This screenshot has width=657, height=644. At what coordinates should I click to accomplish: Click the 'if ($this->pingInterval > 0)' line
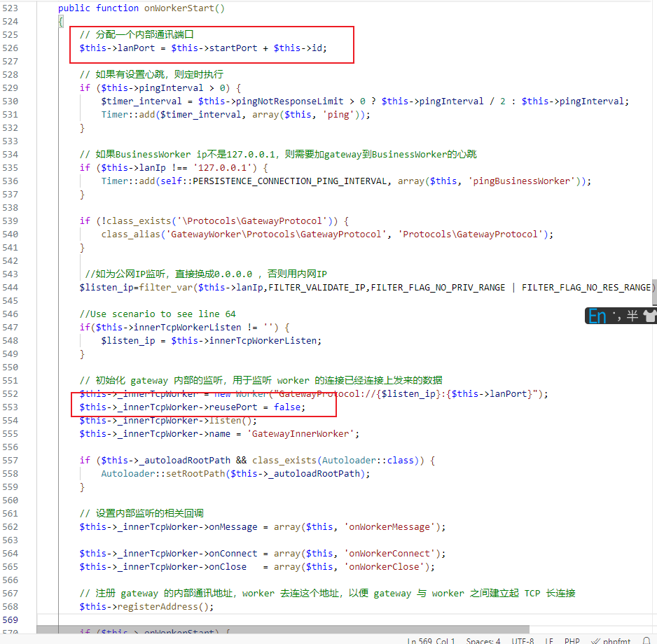pos(160,88)
